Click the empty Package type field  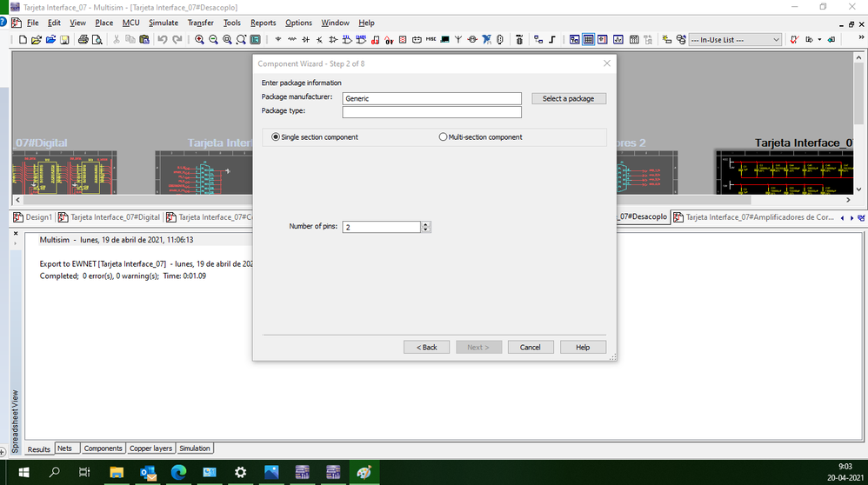pyautogui.click(x=431, y=112)
